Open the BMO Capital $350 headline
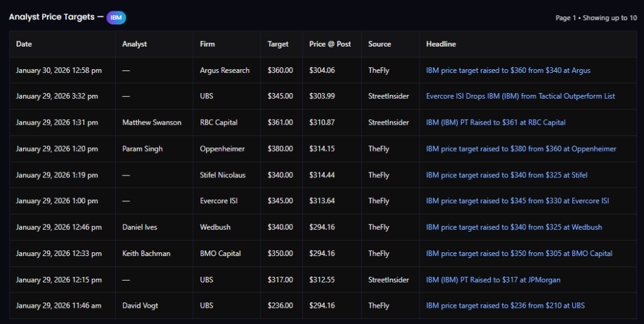 tap(519, 254)
